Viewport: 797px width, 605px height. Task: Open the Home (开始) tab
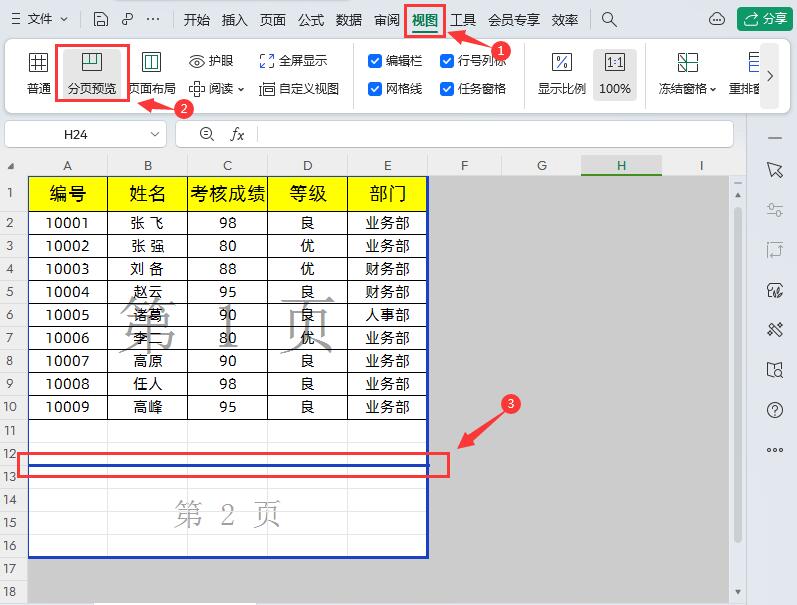[x=197, y=20]
